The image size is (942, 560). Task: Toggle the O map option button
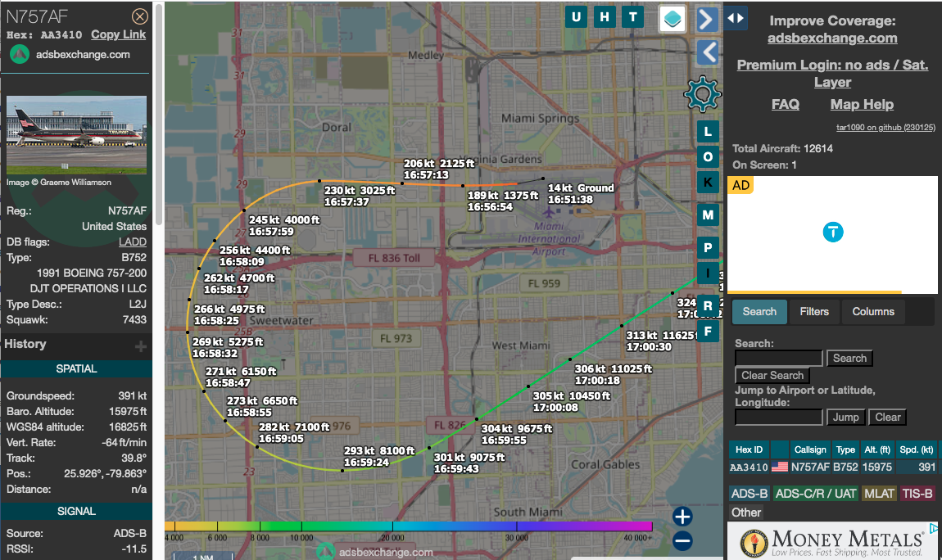click(708, 156)
